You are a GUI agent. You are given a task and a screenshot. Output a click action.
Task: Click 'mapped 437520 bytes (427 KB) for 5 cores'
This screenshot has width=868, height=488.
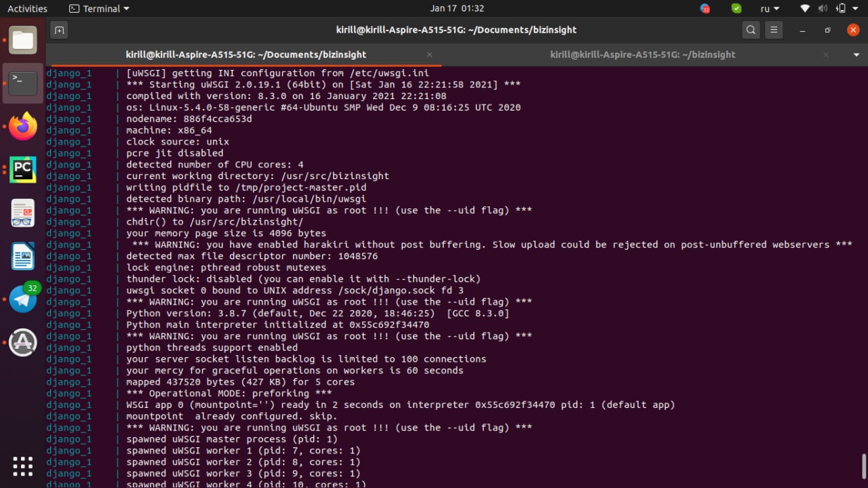241,381
